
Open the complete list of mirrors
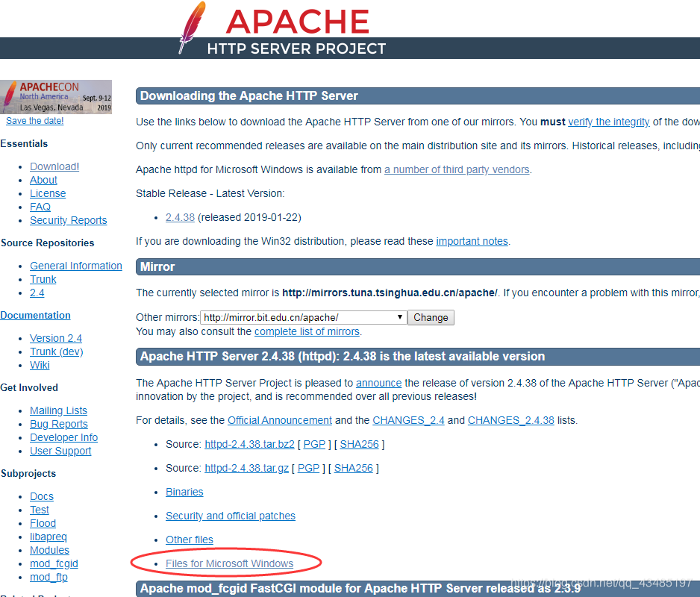[307, 331]
